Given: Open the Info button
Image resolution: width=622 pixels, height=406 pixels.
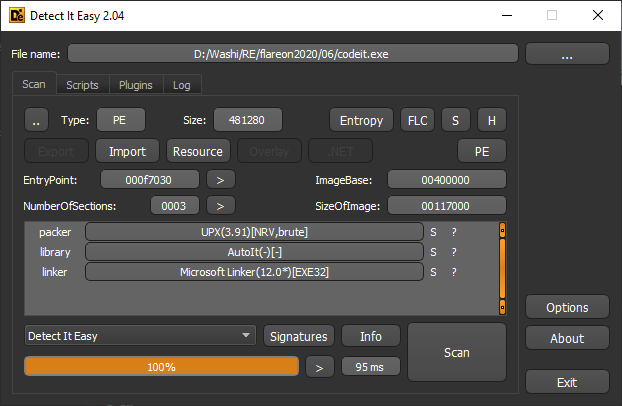Looking at the screenshot, I should (371, 336).
